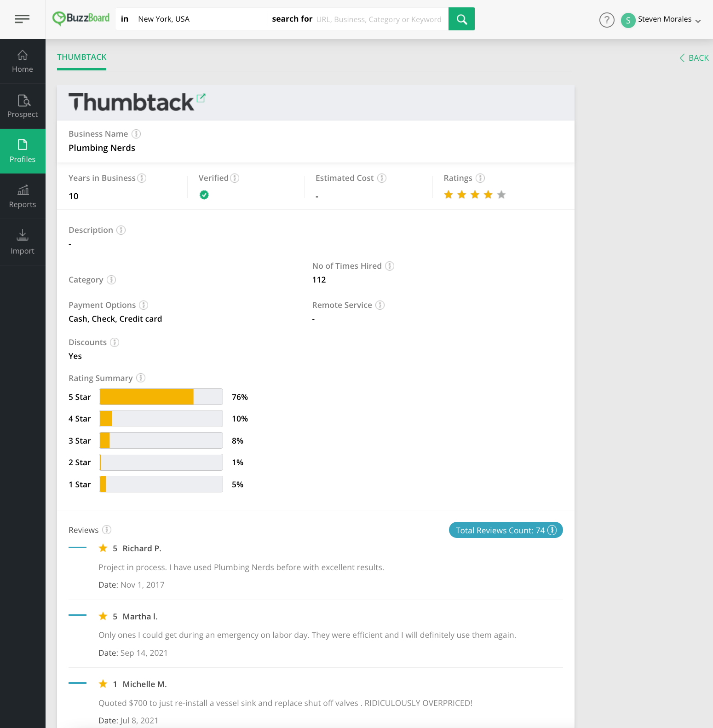Click the 1 Star rating bar

point(161,484)
